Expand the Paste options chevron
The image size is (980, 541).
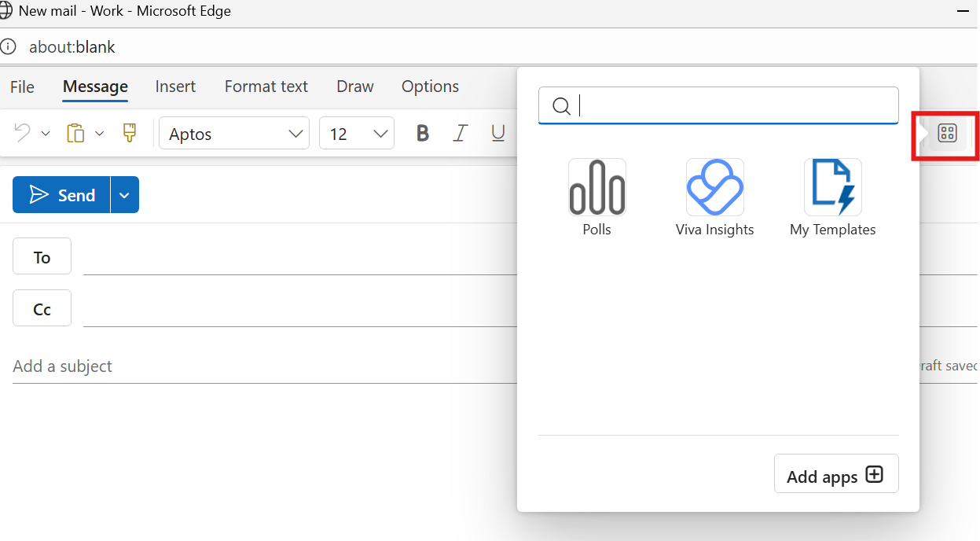click(x=99, y=134)
